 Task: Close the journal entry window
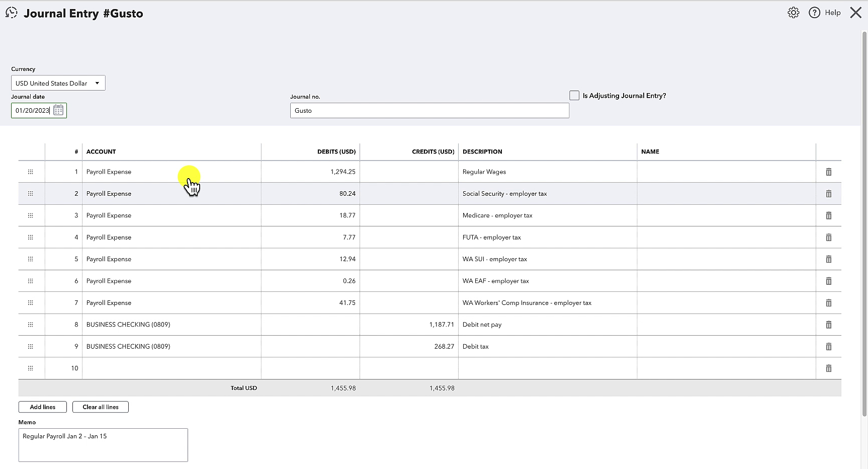coord(855,13)
